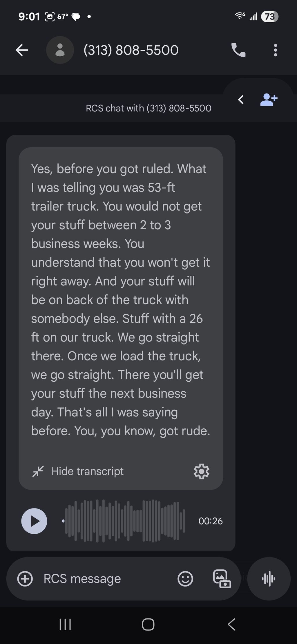
Task: Play the 26-second voice message
Action: tap(34, 521)
